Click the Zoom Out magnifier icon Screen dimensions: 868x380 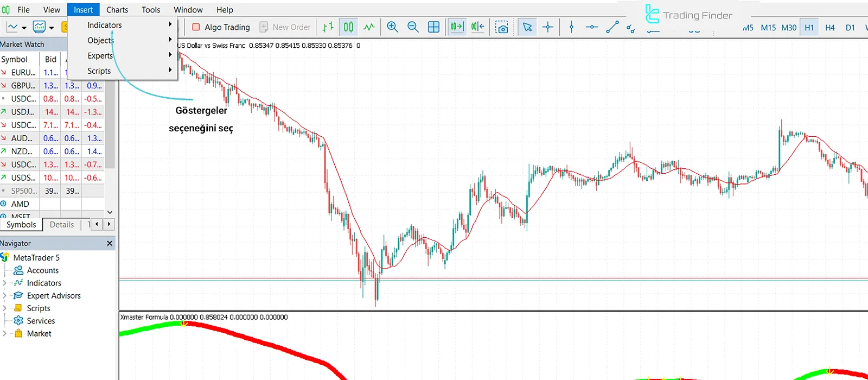click(x=413, y=27)
